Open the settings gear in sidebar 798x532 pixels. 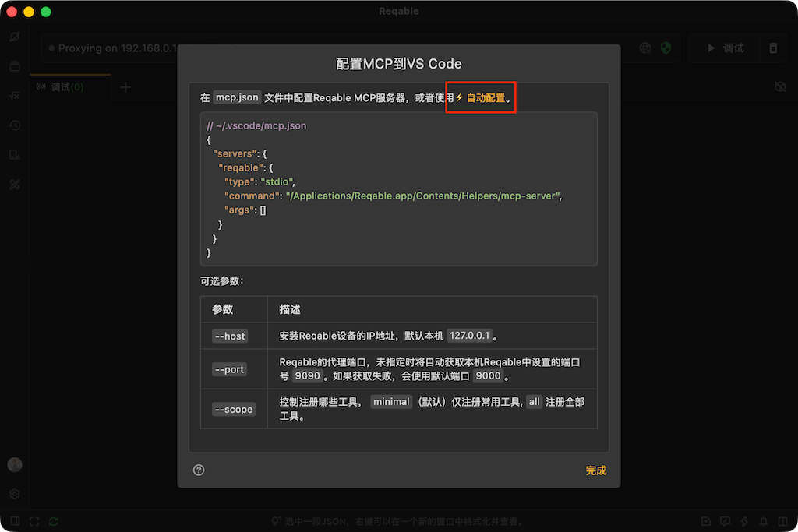[x=15, y=494]
